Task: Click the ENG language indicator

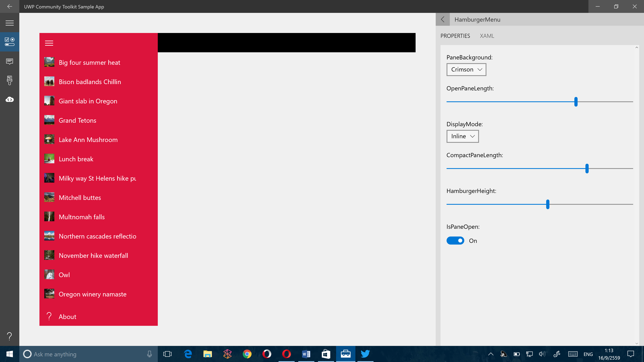Action: 588,354
